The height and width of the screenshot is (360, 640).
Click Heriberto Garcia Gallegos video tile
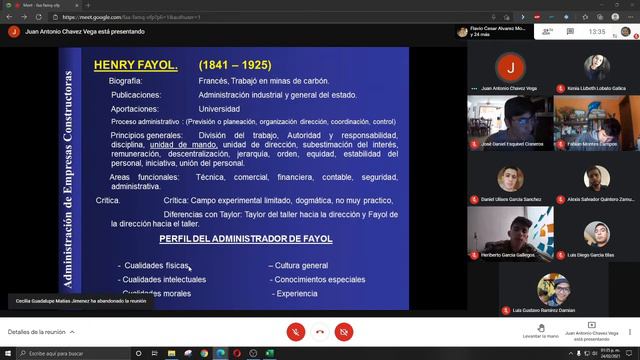510,234
